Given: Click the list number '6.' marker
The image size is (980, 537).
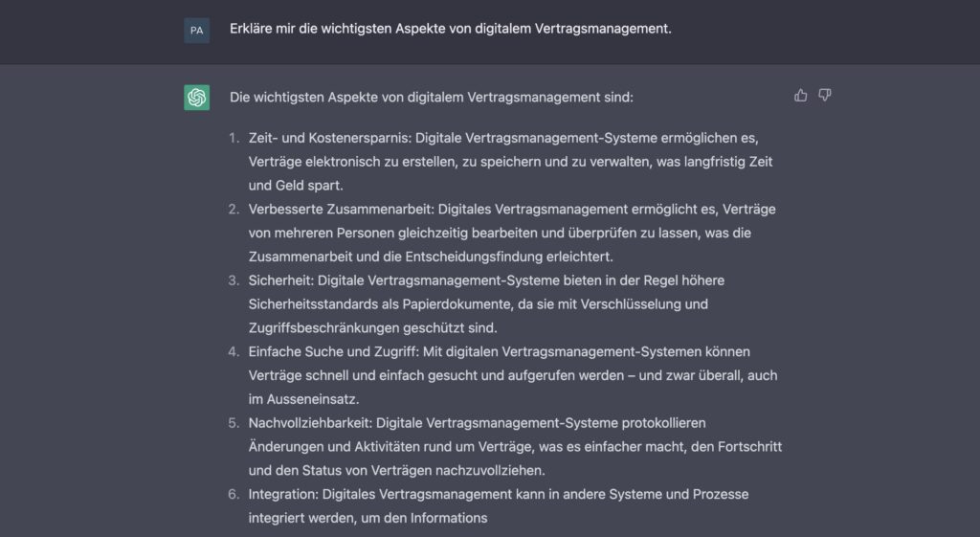Looking at the screenshot, I should 234,494.
